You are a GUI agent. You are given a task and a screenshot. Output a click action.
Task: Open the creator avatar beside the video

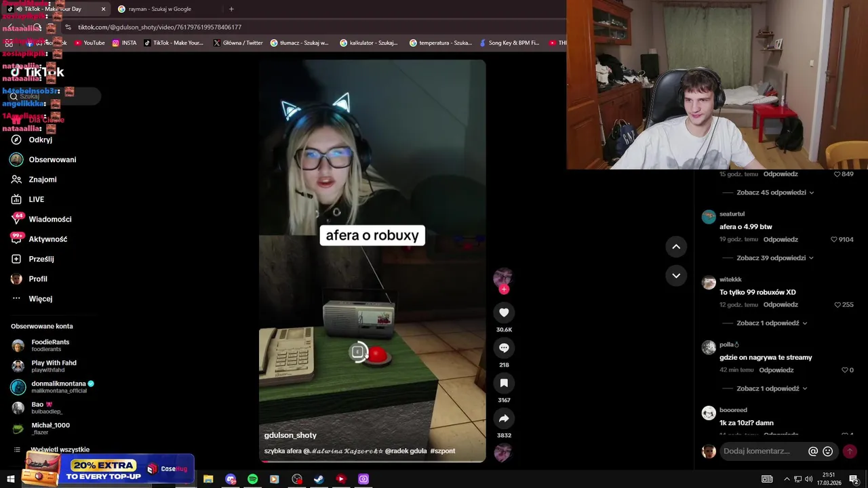[x=502, y=277]
